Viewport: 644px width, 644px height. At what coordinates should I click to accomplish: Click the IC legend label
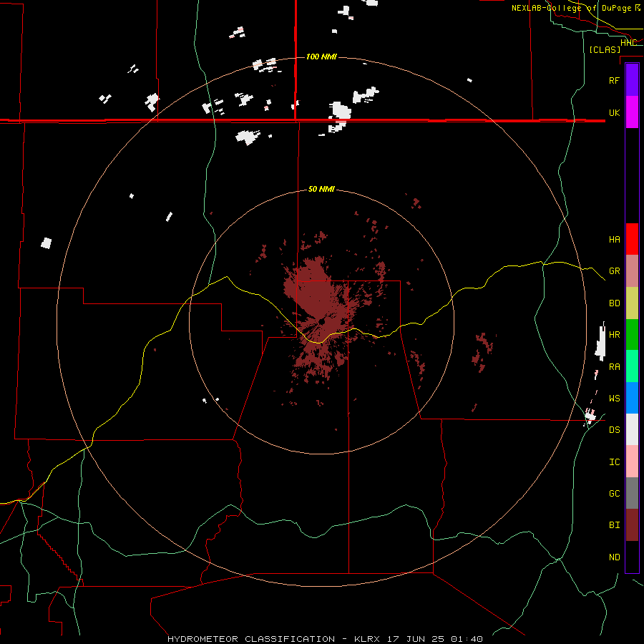pos(614,462)
